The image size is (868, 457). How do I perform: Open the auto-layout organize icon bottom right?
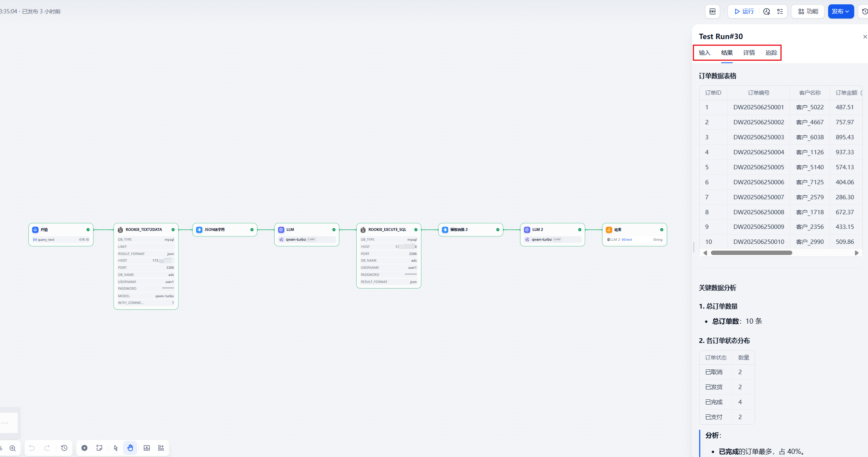coord(161,448)
